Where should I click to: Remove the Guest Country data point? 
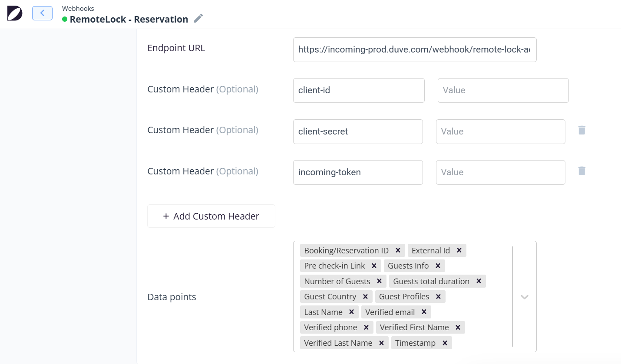[x=365, y=296]
